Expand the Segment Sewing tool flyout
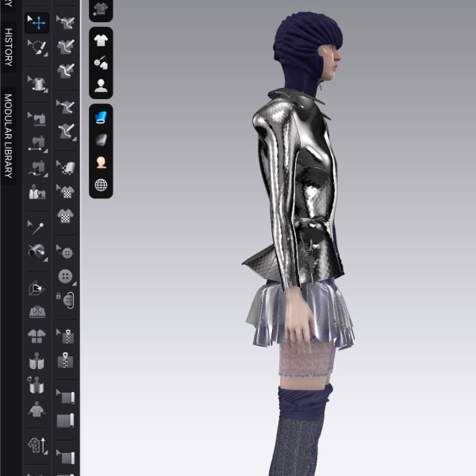Image resolution: width=476 pixels, height=476 pixels. (45, 151)
